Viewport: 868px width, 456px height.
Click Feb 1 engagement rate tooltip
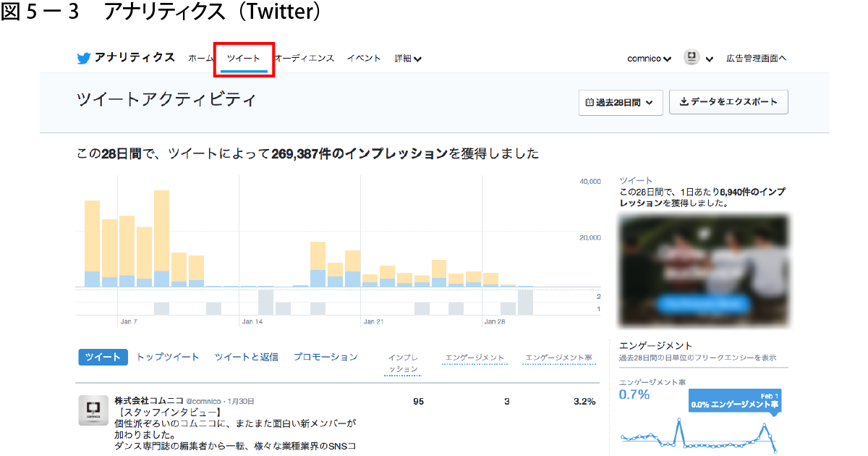[x=734, y=400]
